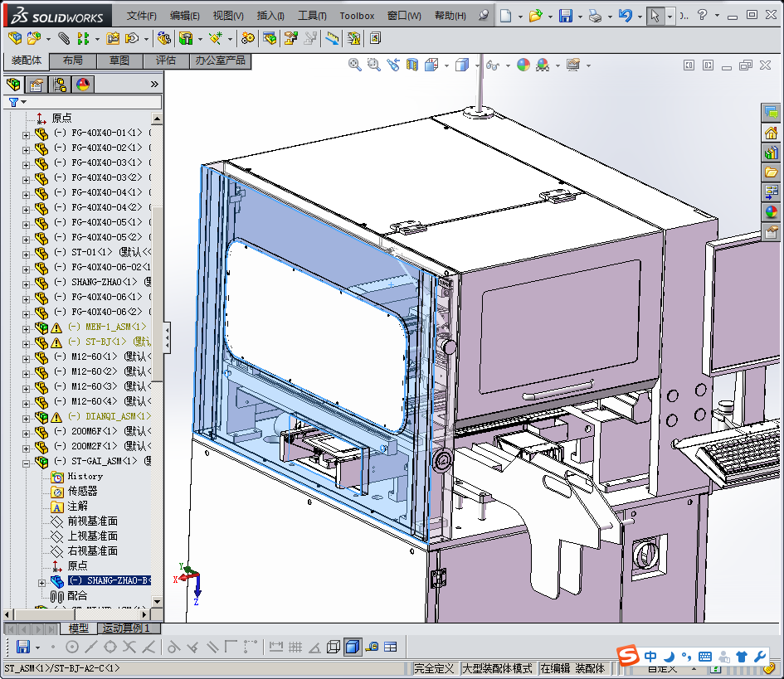This screenshot has height=679, width=784.
Task: Toggle shaded display in bottom toolbar
Action: click(x=353, y=647)
